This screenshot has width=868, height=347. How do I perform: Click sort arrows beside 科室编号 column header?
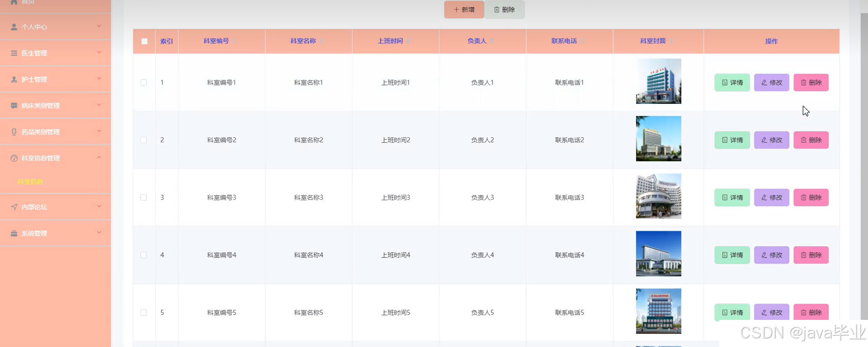click(x=235, y=41)
